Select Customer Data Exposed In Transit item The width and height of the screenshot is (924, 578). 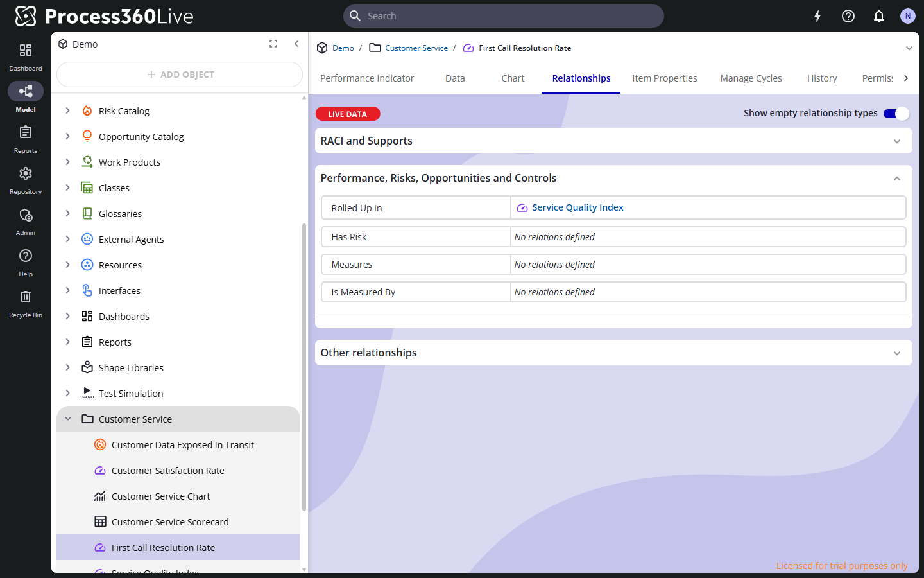click(178, 444)
